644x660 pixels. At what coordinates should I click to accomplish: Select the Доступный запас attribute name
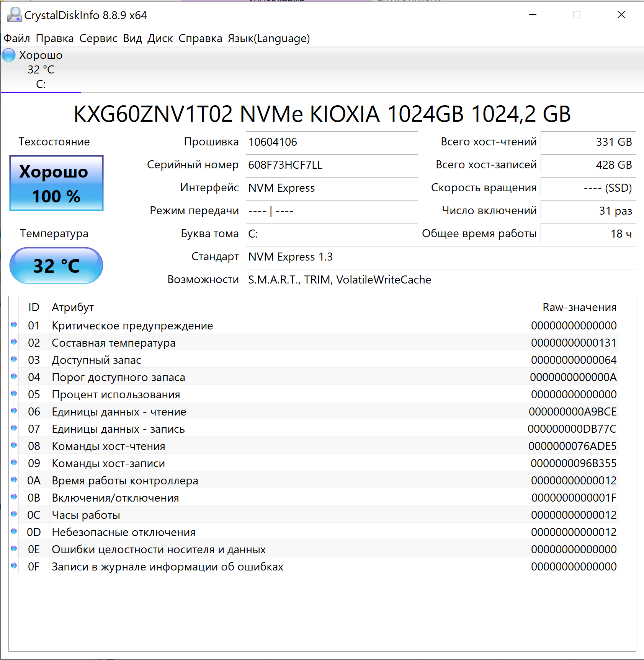96,360
